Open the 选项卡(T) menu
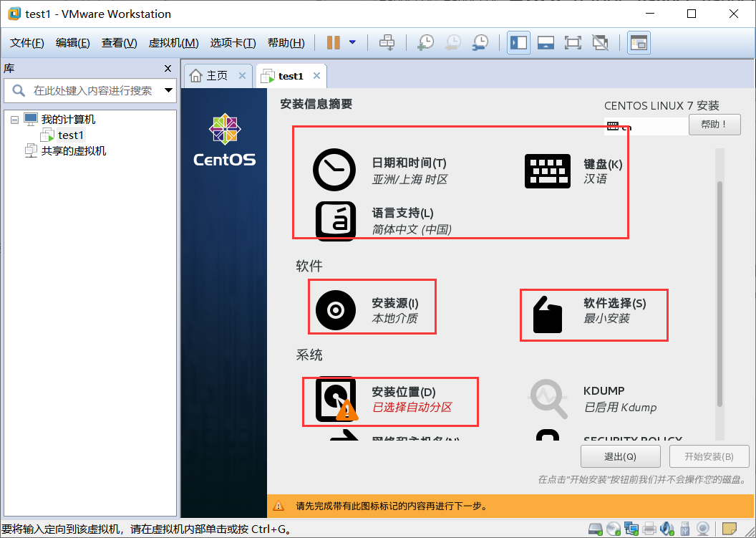The height and width of the screenshot is (538, 756). pos(233,43)
